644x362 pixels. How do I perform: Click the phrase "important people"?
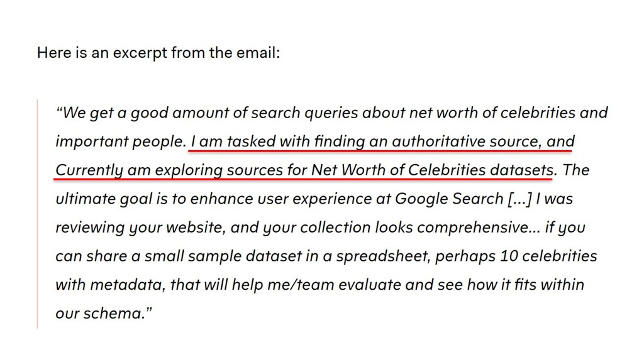(119, 142)
